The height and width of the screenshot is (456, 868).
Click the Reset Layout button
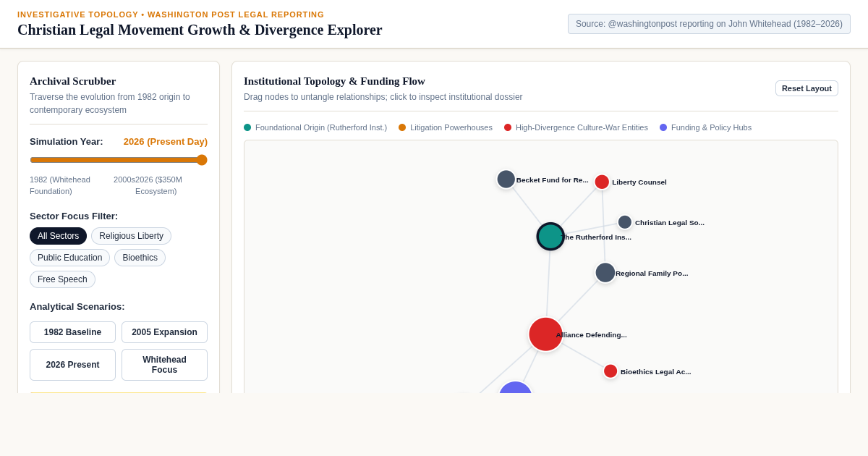coord(807,88)
